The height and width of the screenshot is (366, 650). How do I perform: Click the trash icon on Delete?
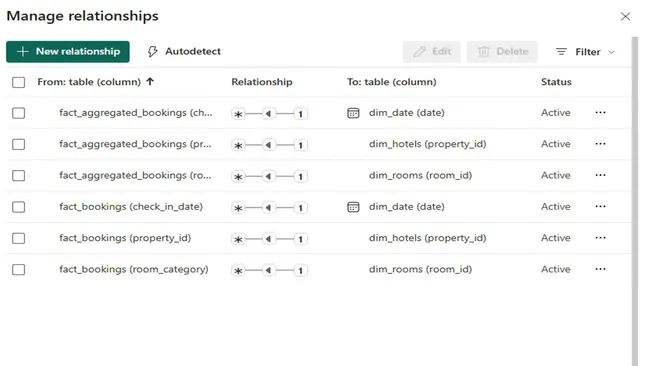coord(484,52)
